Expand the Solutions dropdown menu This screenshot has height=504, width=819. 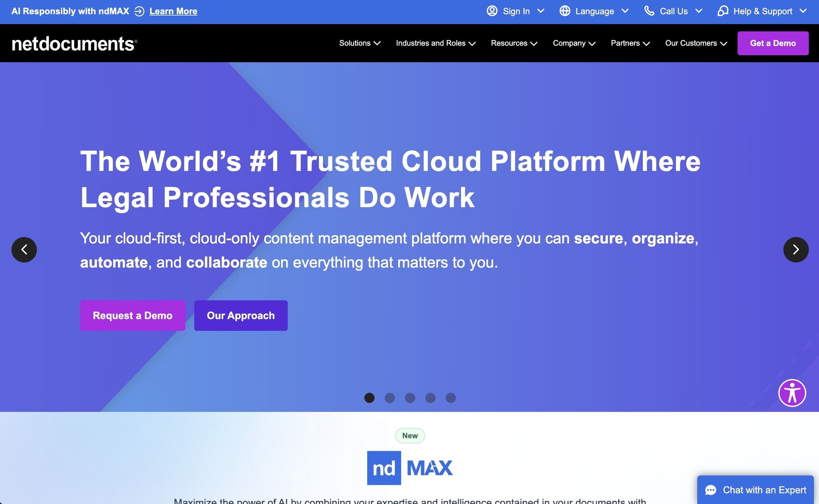[x=360, y=43]
